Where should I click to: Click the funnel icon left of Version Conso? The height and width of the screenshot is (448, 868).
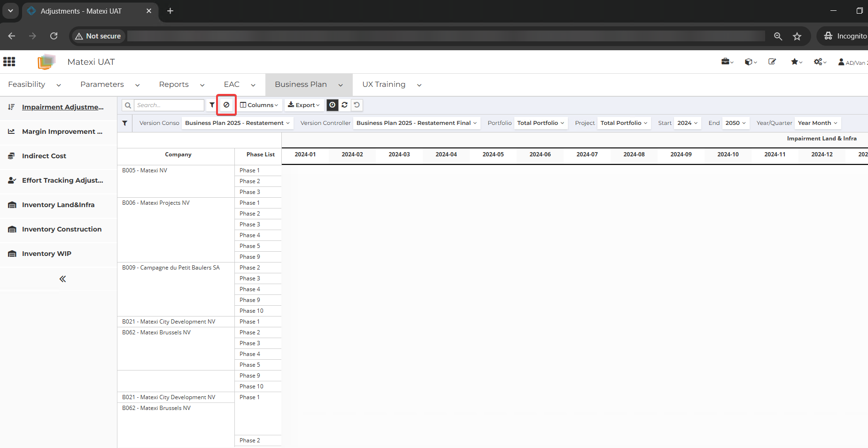pyautogui.click(x=124, y=123)
